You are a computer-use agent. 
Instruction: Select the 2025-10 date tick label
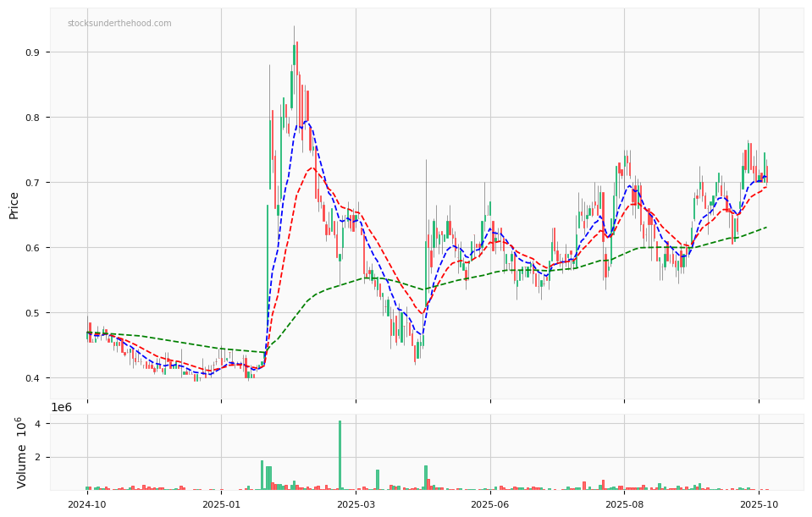759,504
